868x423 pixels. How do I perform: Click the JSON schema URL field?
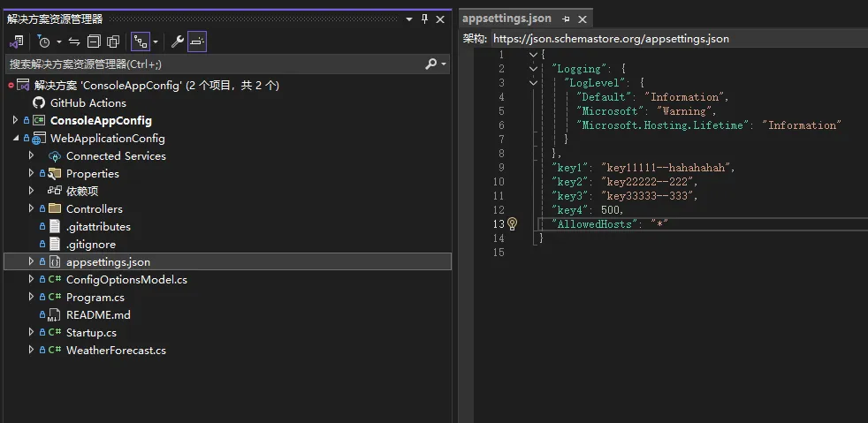[x=679, y=39]
